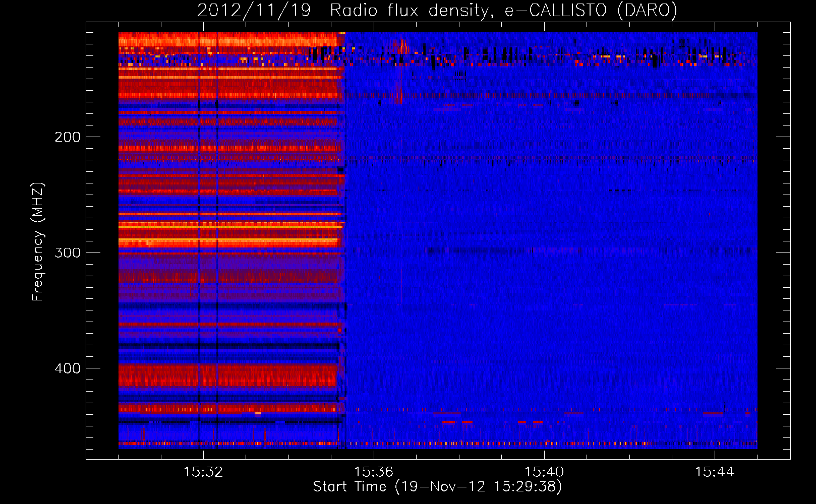Select the 200 frequency axis label
The width and height of the screenshot is (816, 504).
click(x=68, y=137)
